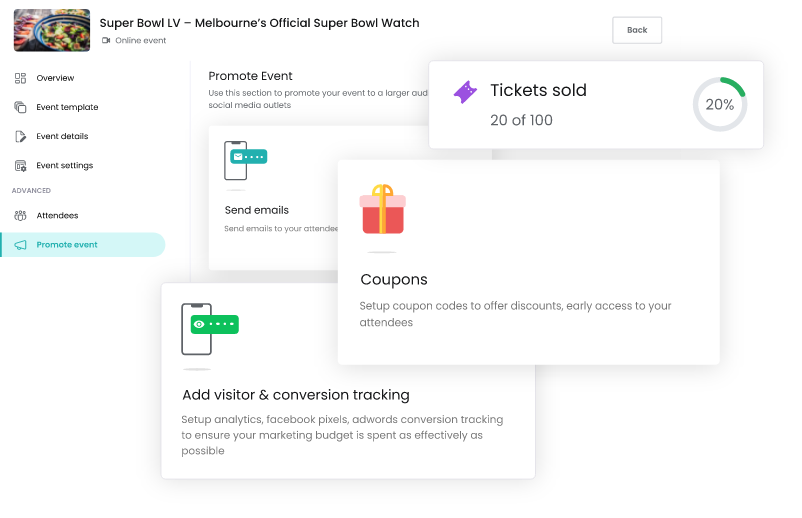
Task: Click the online event video camera icon
Action: tap(106, 40)
